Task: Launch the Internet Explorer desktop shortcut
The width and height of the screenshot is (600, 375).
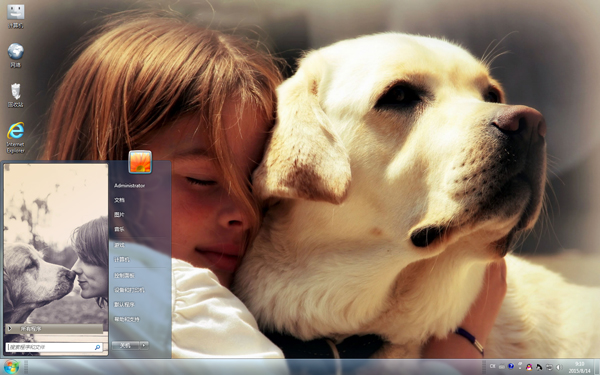Action: click(16, 137)
